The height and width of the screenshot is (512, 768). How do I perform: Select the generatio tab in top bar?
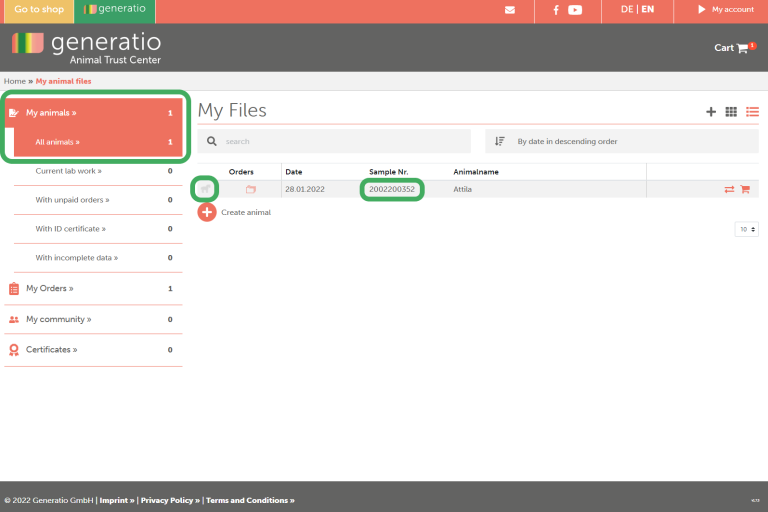tap(115, 11)
